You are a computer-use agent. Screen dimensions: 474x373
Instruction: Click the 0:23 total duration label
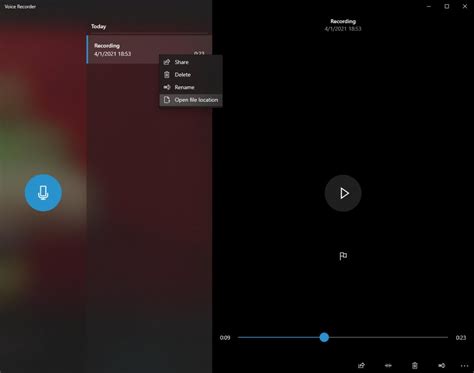coord(461,338)
